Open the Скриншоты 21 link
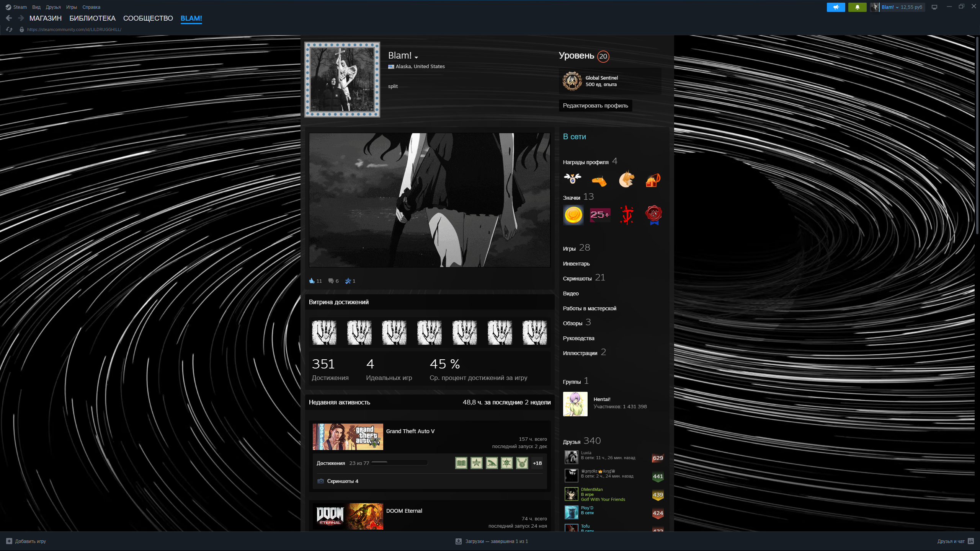The width and height of the screenshot is (980, 551). tap(584, 278)
